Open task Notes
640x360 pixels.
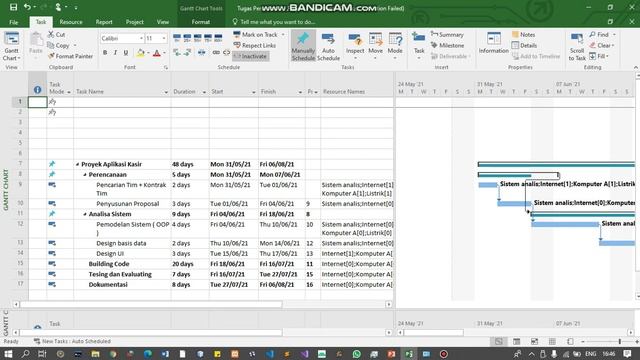coord(523,35)
